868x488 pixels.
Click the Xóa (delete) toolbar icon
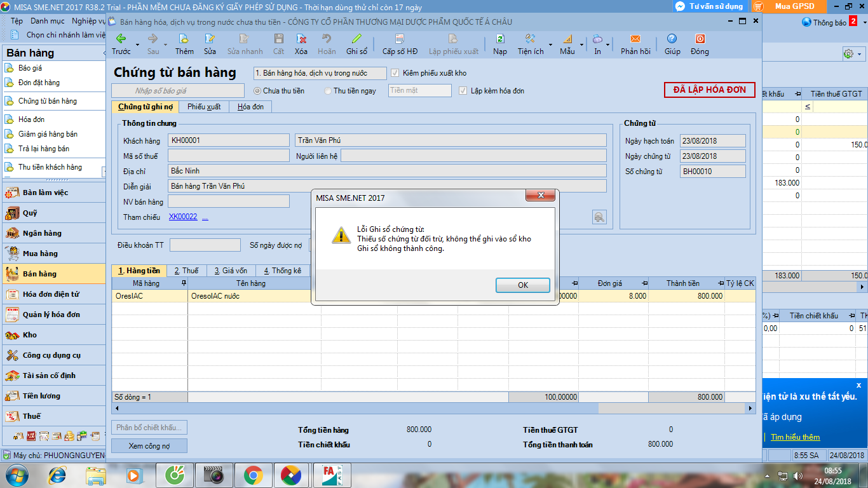tap(301, 39)
